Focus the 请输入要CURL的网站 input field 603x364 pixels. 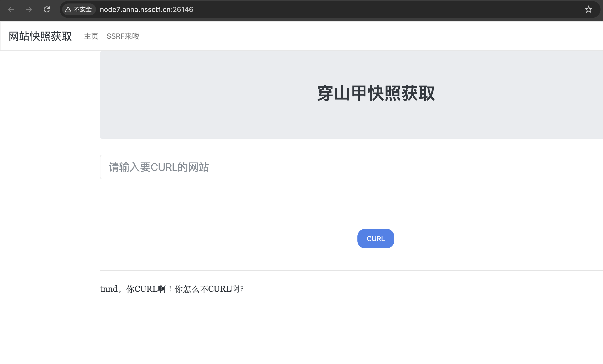point(351,167)
